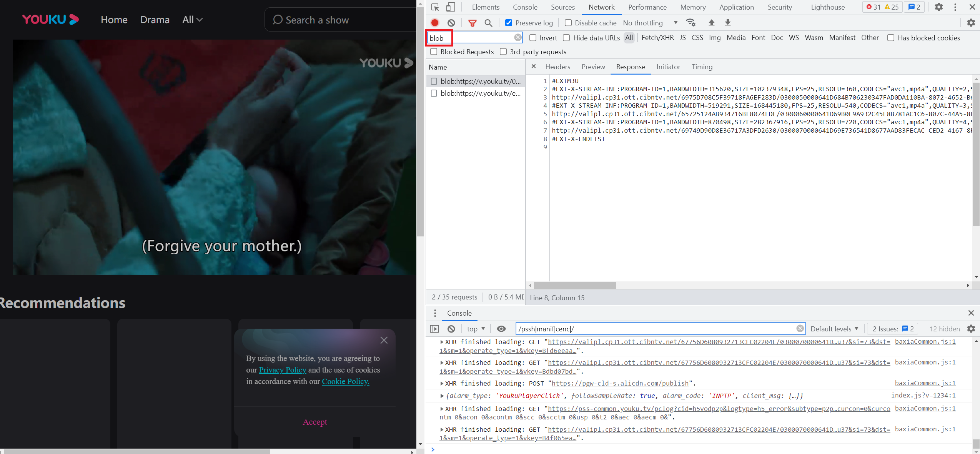This screenshot has height=454, width=980.
Task: Enable Disable cache checkbox
Action: pos(568,23)
